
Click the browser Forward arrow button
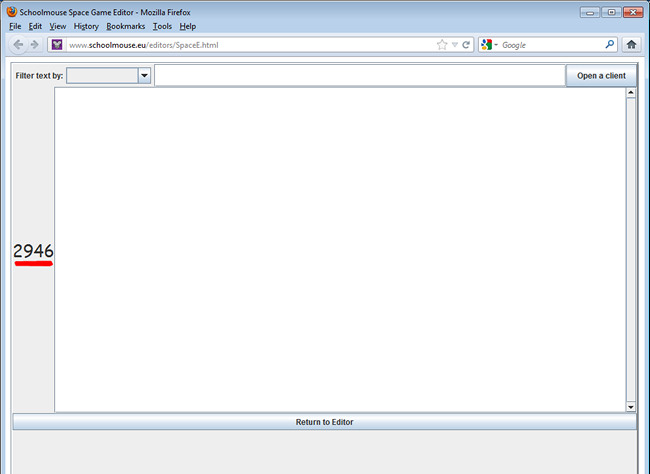(34, 45)
